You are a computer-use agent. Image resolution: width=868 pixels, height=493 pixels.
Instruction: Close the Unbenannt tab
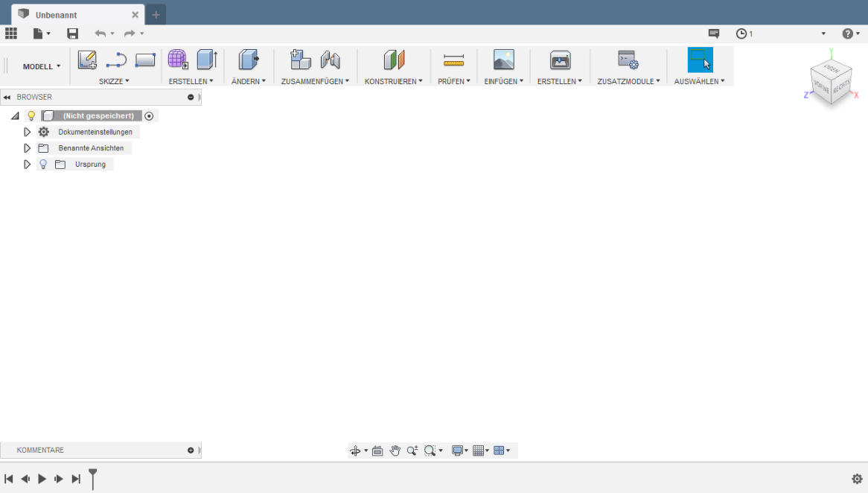pyautogui.click(x=135, y=15)
